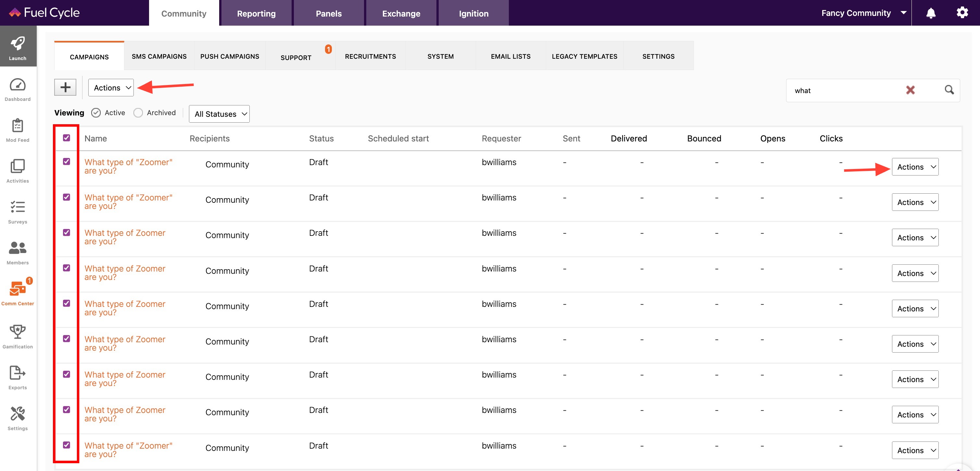The height and width of the screenshot is (471, 980).
Task: Open the Actions dropdown on the first row
Action: (915, 166)
